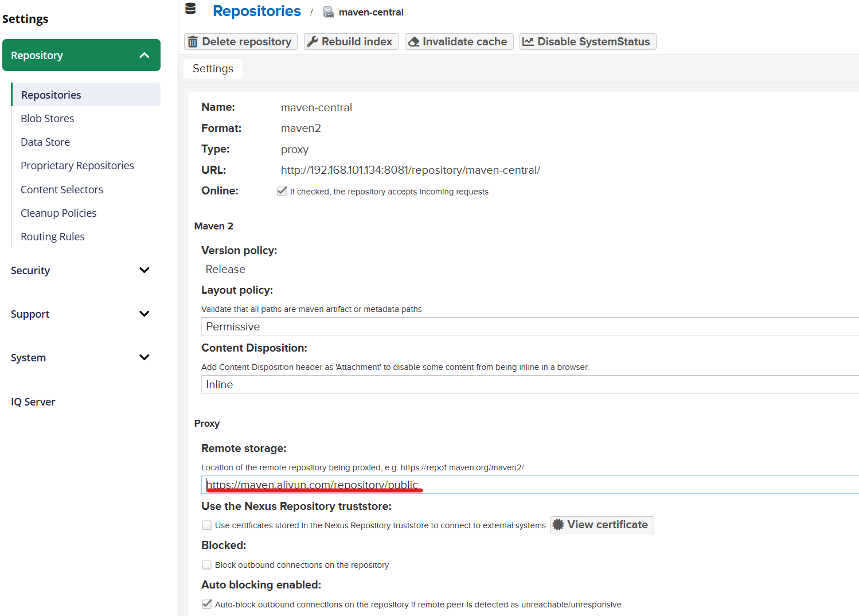
Task: Open IQ Server section
Action: click(x=33, y=401)
